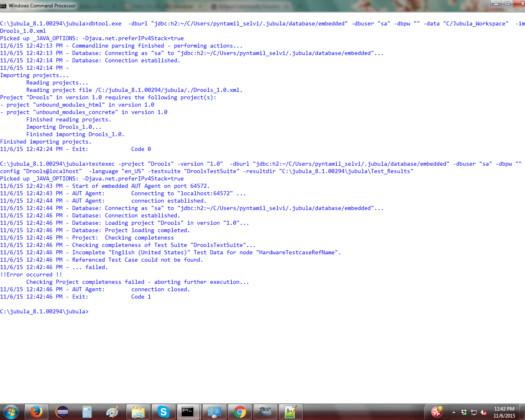Viewport: 525px width, 420px height.
Task: Launch Firefox from the taskbar
Action: pyautogui.click(x=37, y=412)
